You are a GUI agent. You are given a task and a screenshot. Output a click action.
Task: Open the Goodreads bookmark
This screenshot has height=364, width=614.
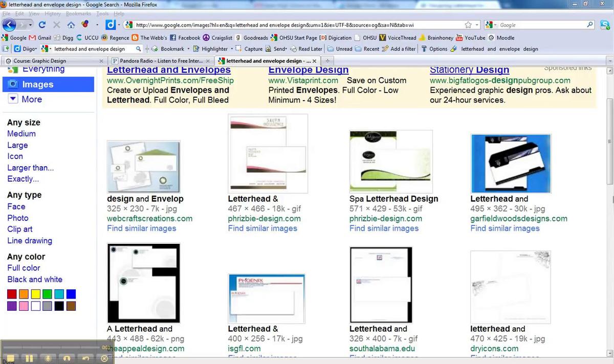point(252,38)
